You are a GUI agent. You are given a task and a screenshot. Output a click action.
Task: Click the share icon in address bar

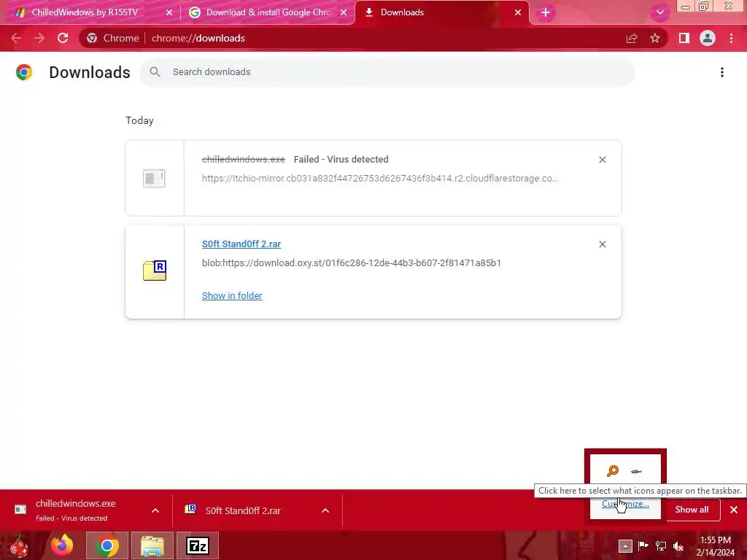point(632,38)
